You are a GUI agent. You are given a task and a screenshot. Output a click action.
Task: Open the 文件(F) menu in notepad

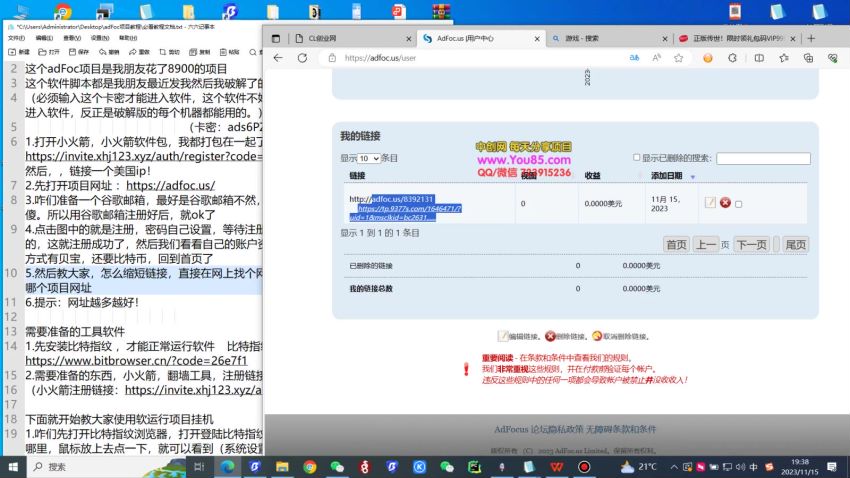pyautogui.click(x=16, y=38)
